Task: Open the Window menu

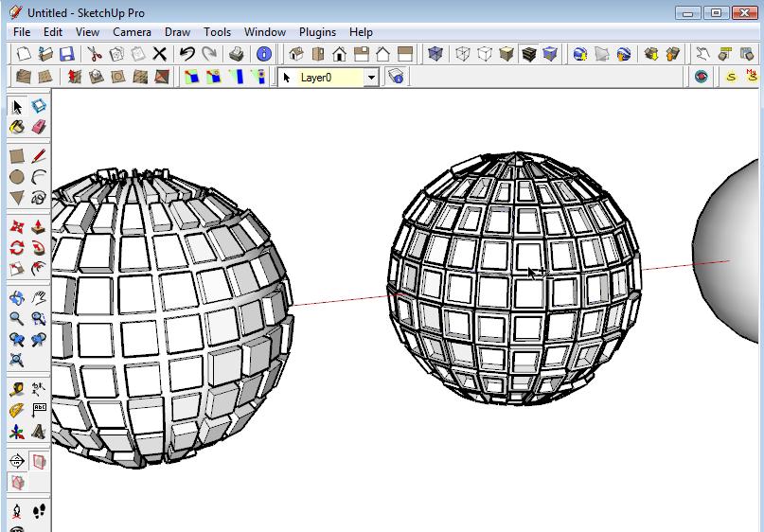Action: click(264, 32)
